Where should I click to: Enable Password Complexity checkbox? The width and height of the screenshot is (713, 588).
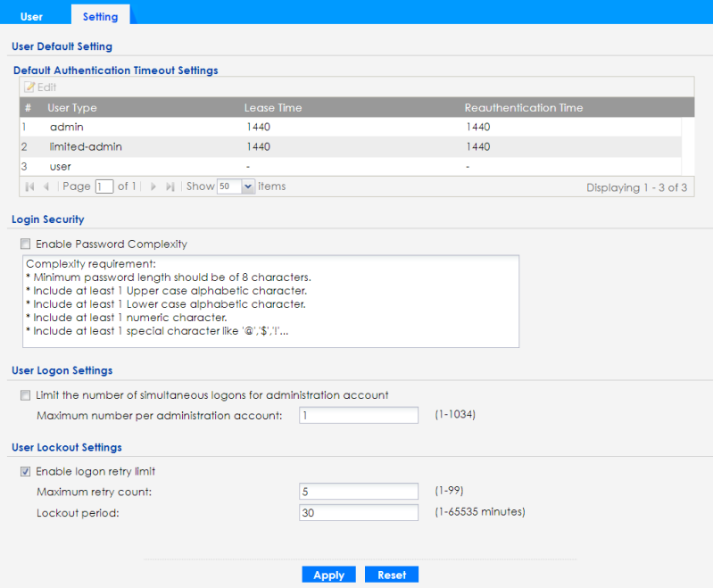(25, 244)
